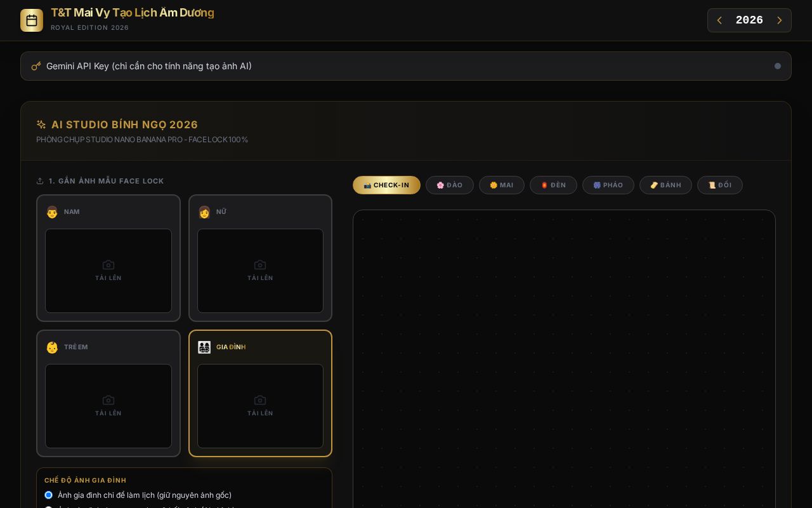Click the 'T&T Mai Vy Tạo Lịch Âm Dương' title
This screenshot has height=508, width=812.
pyautogui.click(x=133, y=13)
